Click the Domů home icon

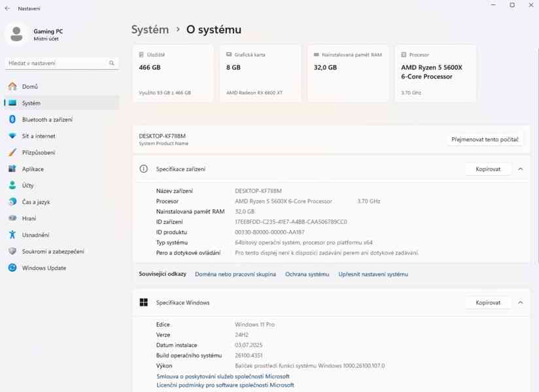coord(12,86)
